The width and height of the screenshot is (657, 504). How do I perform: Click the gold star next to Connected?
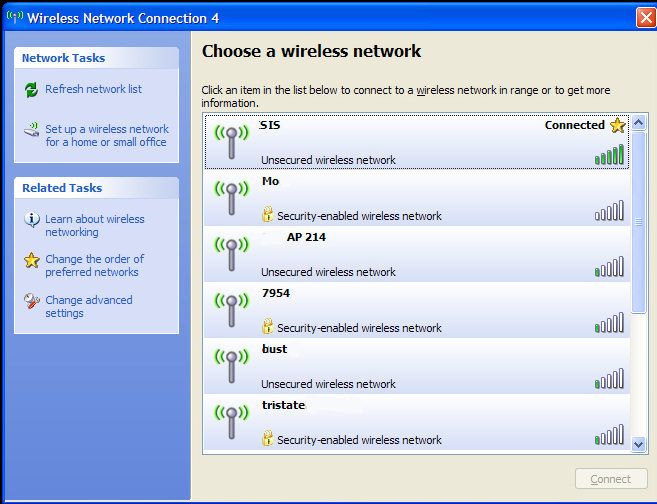pos(618,125)
